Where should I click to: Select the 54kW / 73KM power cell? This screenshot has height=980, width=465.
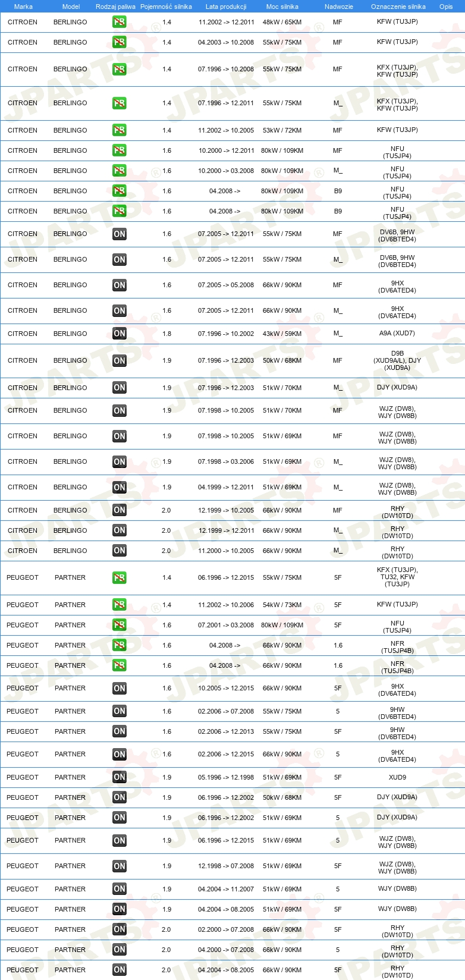[282, 605]
